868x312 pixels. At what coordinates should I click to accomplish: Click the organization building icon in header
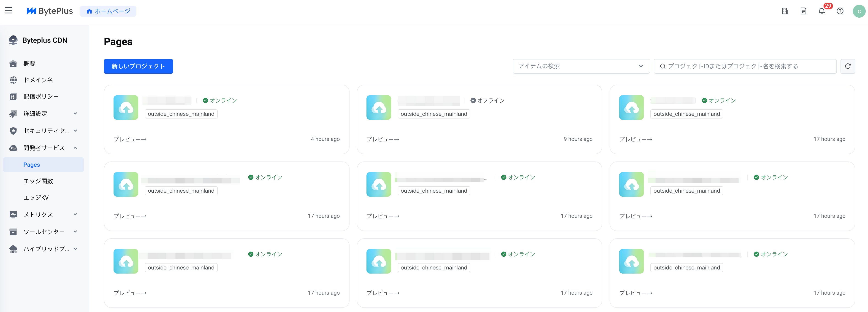(x=785, y=11)
